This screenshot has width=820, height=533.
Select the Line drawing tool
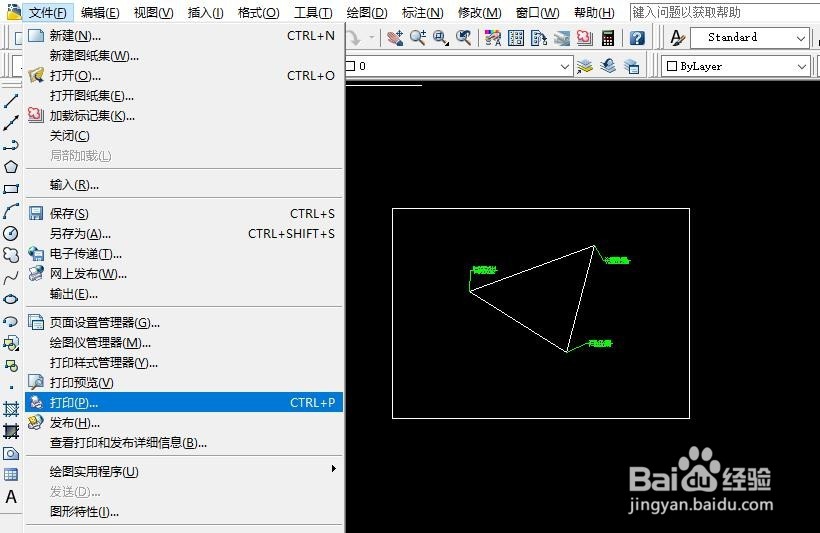(11, 101)
